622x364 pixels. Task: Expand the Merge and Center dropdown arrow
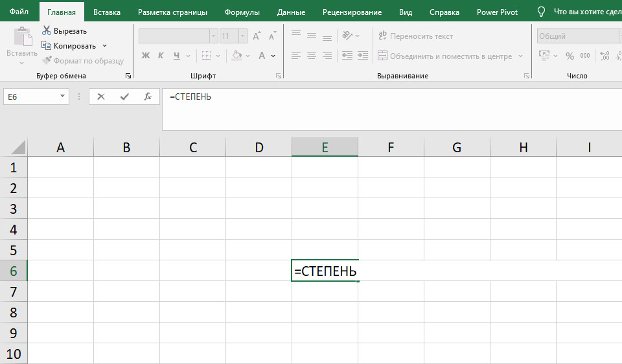(x=520, y=56)
